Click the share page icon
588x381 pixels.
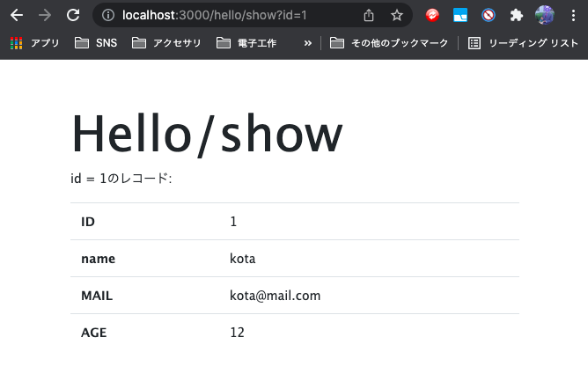369,15
